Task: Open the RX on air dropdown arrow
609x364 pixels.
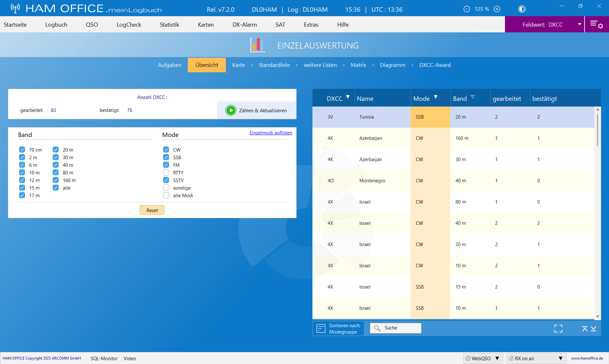Action: coord(561,358)
